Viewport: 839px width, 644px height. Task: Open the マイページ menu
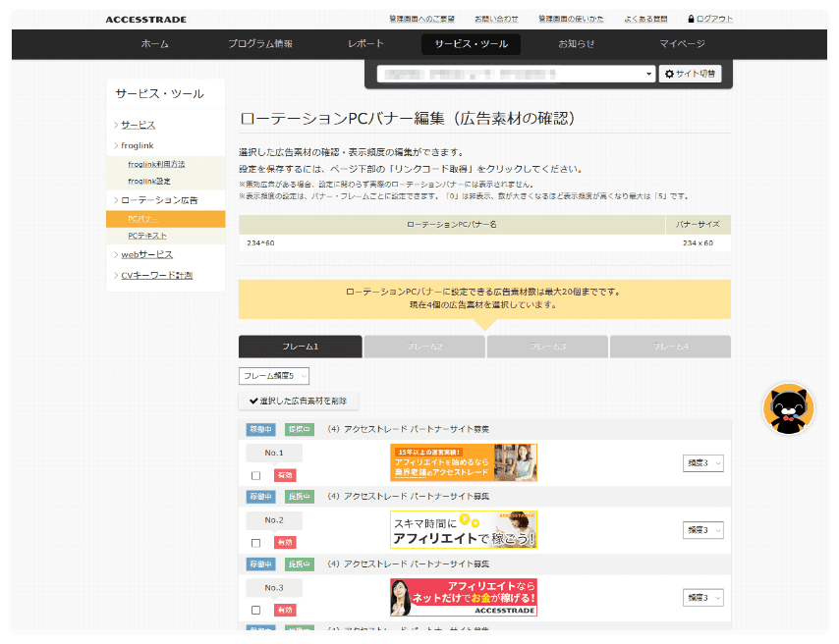click(x=682, y=44)
